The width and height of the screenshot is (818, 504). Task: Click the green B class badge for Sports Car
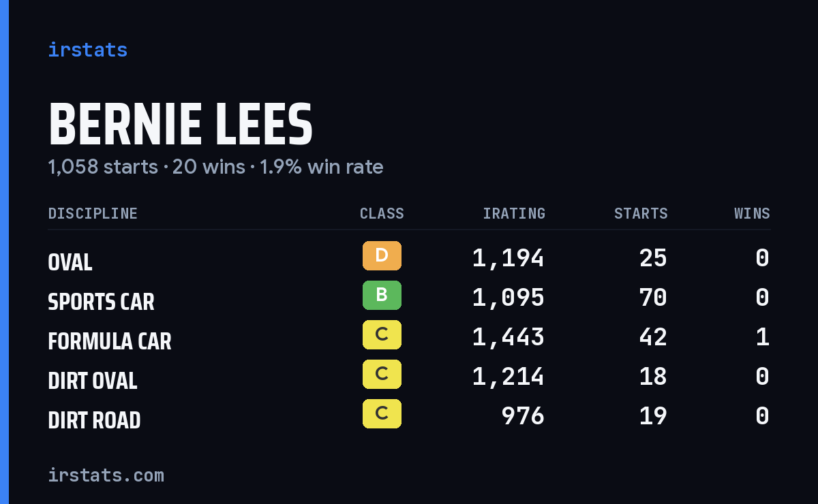(382, 296)
